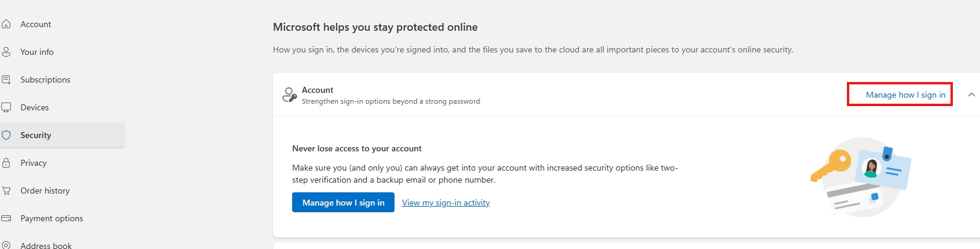This screenshot has height=249, width=980.
Task: Click the Payment options card icon
Action: [x=6, y=218]
